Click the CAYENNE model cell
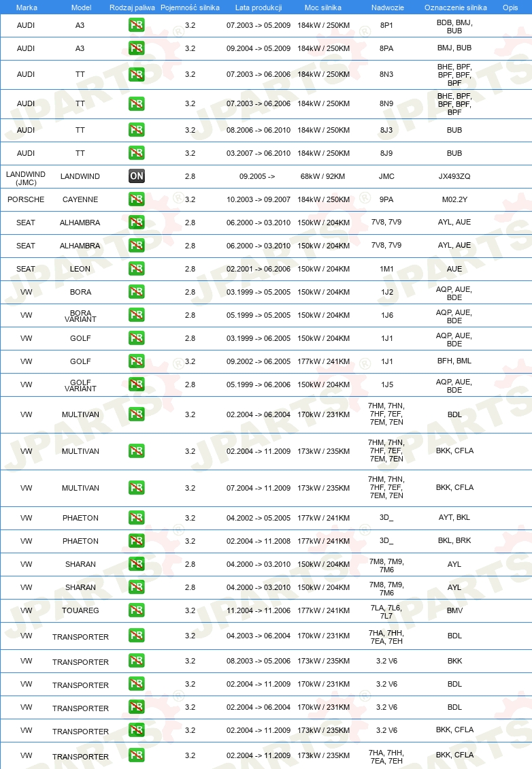 (x=80, y=199)
